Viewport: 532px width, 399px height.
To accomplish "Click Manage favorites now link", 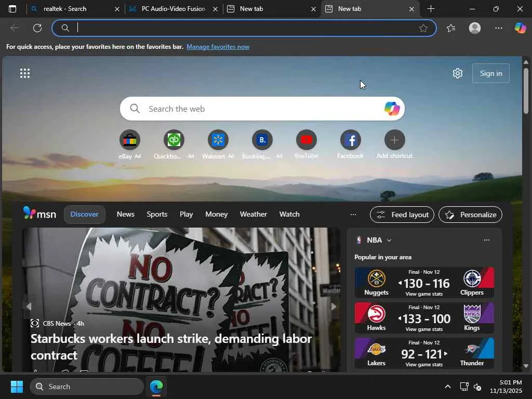I will (x=218, y=47).
